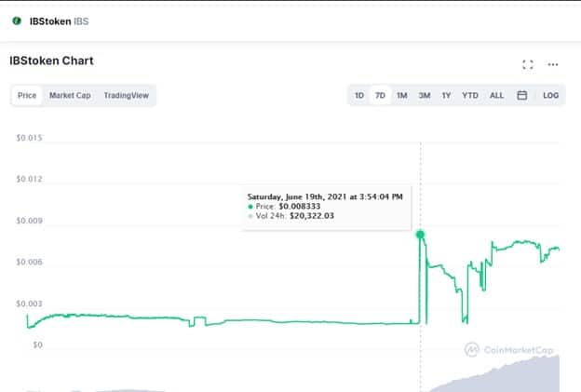Image resolution: width=581 pixels, height=392 pixels.
Task: Select the 1M time range
Action: (402, 95)
